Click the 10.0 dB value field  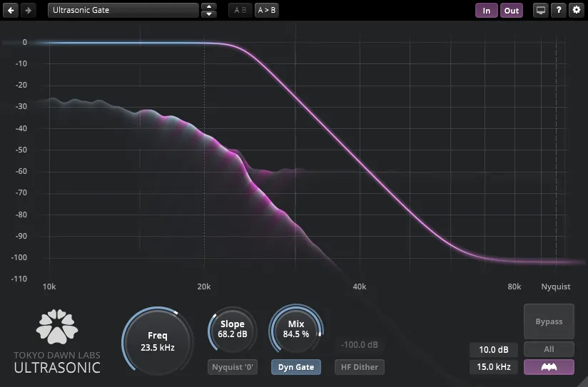coord(494,349)
